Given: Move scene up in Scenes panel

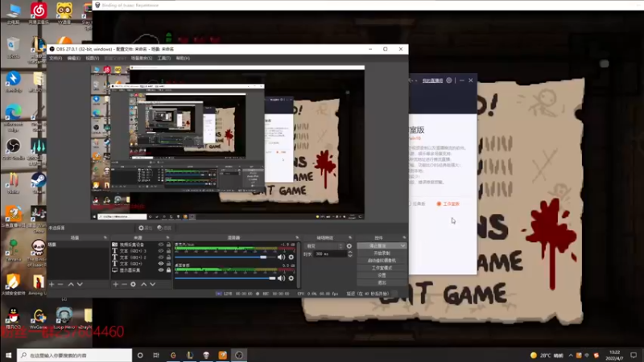Looking at the screenshot, I should [71, 284].
